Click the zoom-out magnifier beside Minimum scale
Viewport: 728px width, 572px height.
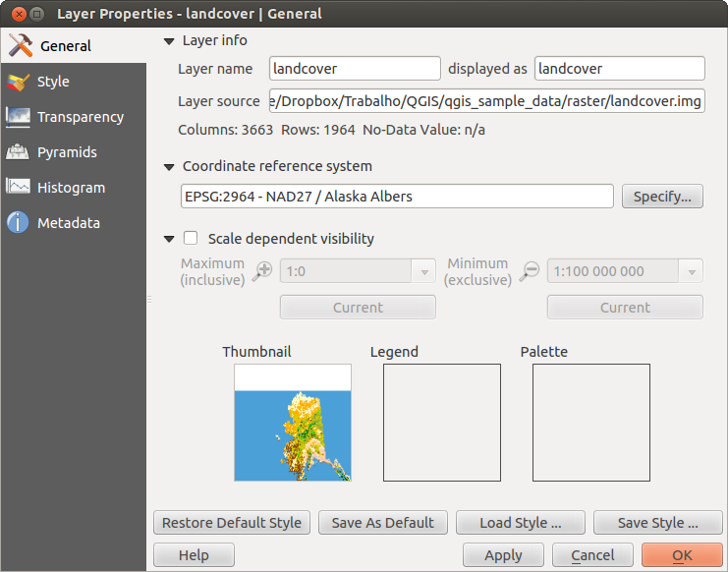(530, 272)
